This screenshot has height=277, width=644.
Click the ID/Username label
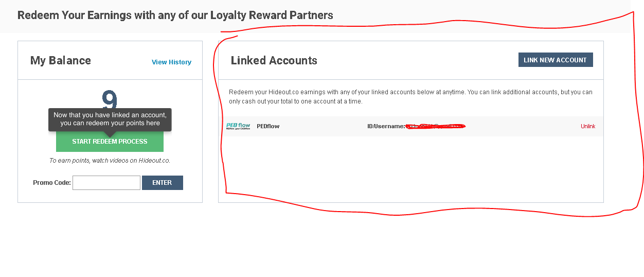click(386, 127)
